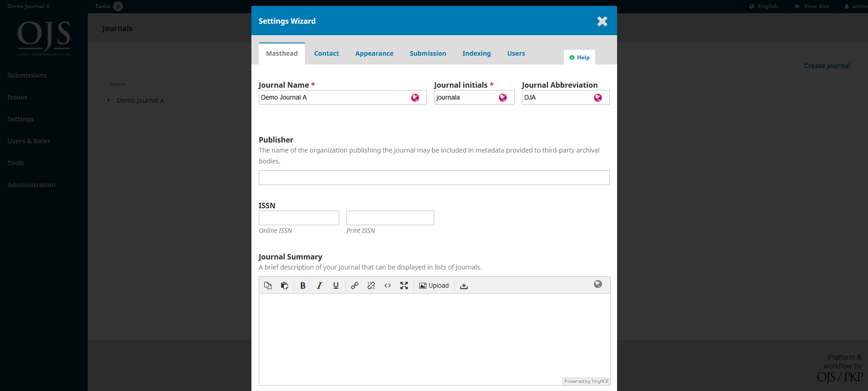This screenshot has width=868, height=391.
Task: Open the Submission tab
Action: click(428, 53)
